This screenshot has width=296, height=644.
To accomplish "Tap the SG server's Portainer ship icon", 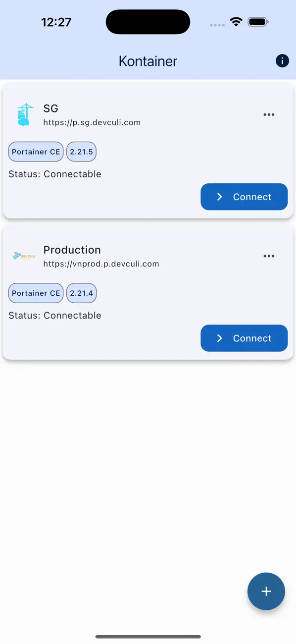I will [24, 113].
